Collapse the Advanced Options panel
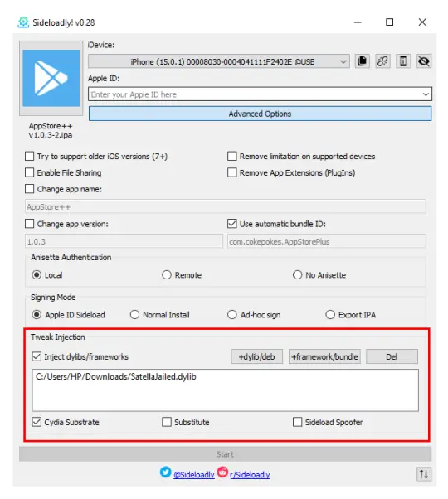 click(x=260, y=114)
